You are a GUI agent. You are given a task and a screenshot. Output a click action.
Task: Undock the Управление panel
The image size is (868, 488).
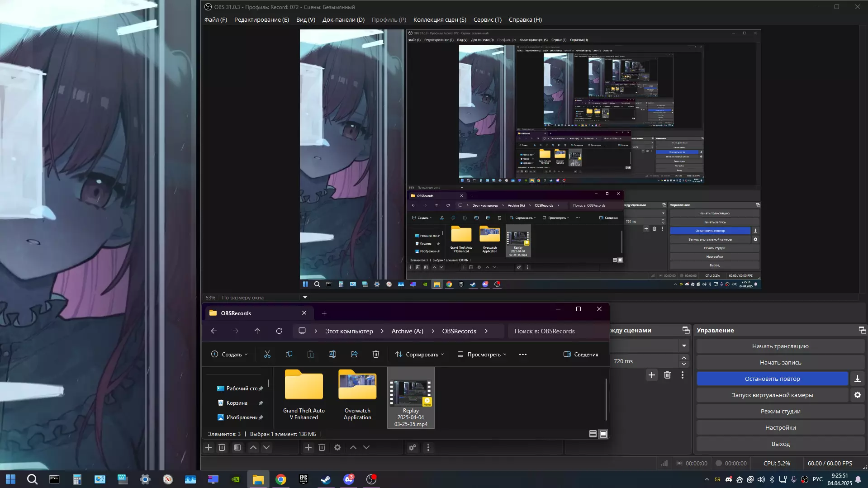click(862, 330)
